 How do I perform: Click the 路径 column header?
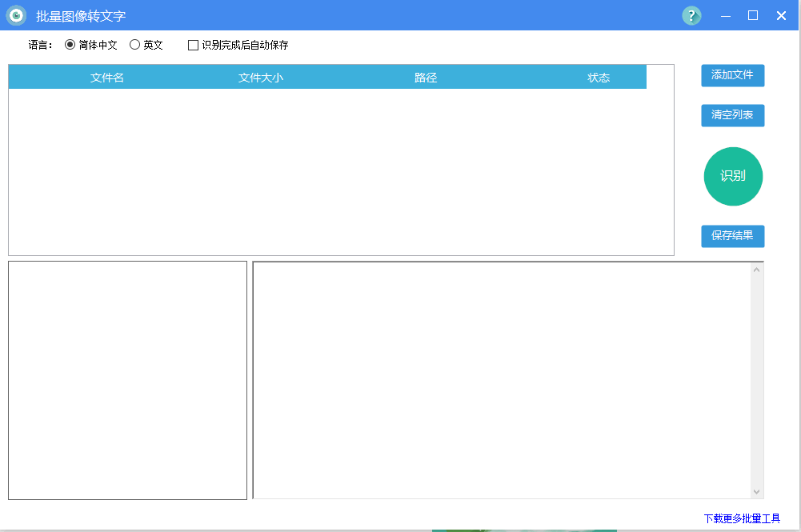(426, 78)
